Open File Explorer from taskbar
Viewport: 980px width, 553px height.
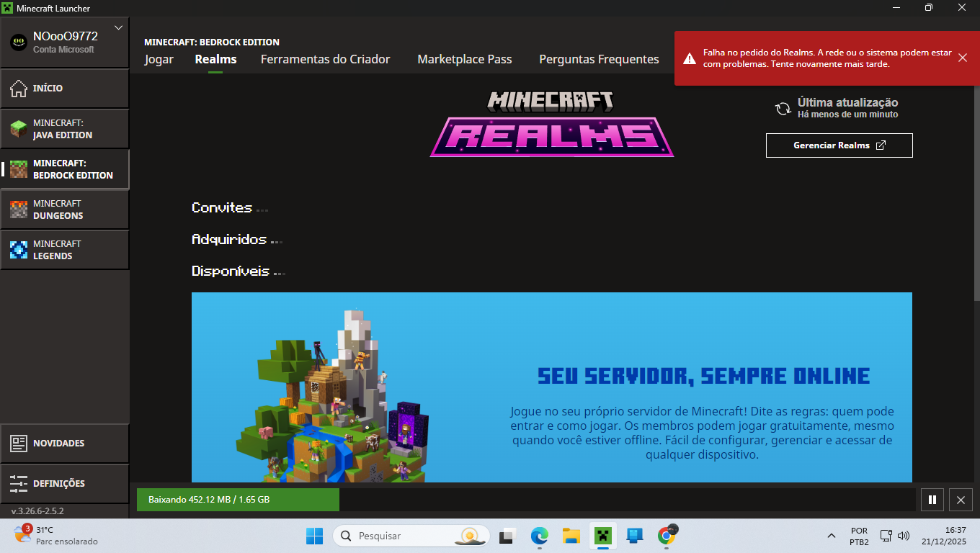point(571,536)
